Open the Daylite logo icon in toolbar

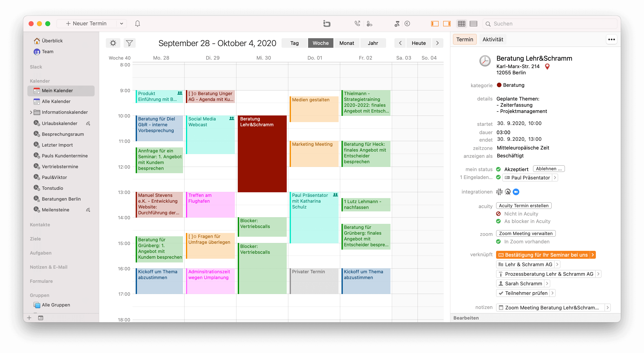click(327, 23)
